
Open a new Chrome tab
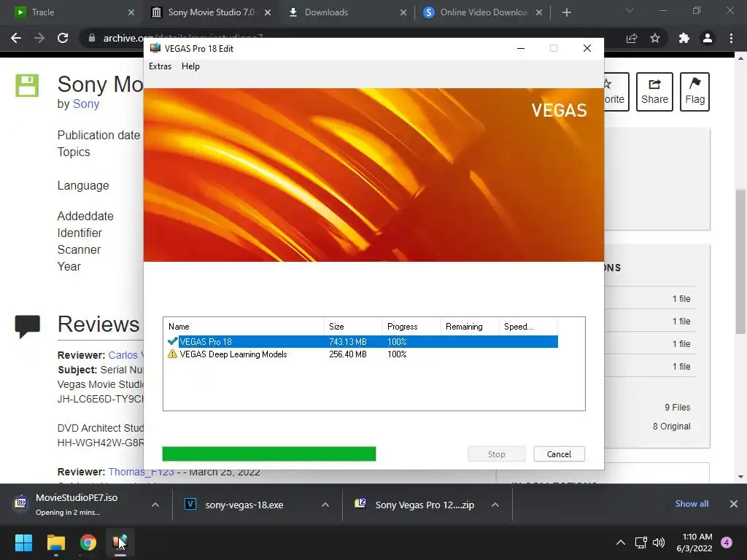click(566, 12)
